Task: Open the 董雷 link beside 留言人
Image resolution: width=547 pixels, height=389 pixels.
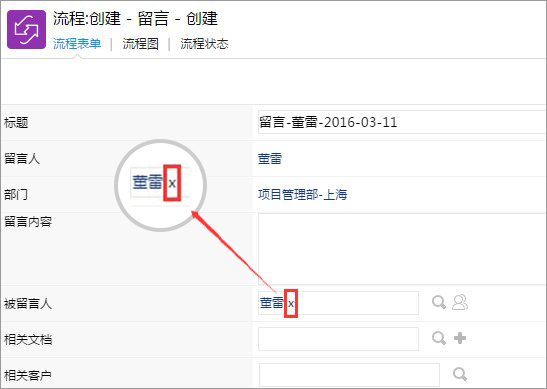Action: [270, 159]
